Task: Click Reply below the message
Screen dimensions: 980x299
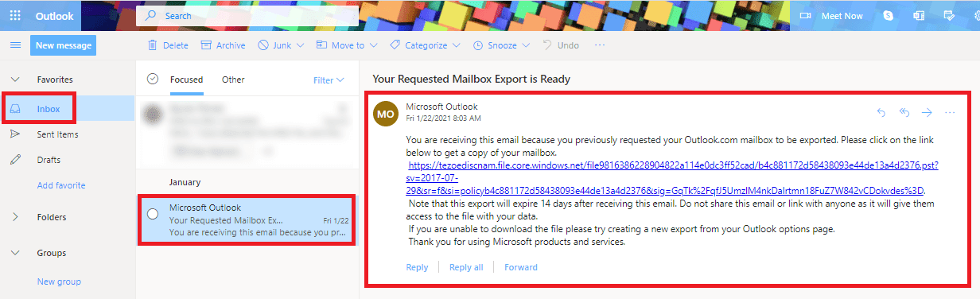Action: point(417,267)
